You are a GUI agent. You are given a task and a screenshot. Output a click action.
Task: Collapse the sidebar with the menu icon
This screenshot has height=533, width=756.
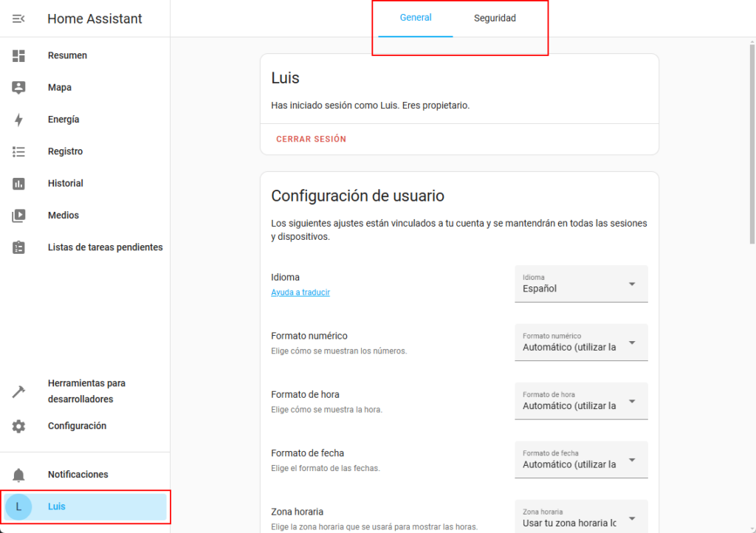click(x=18, y=18)
